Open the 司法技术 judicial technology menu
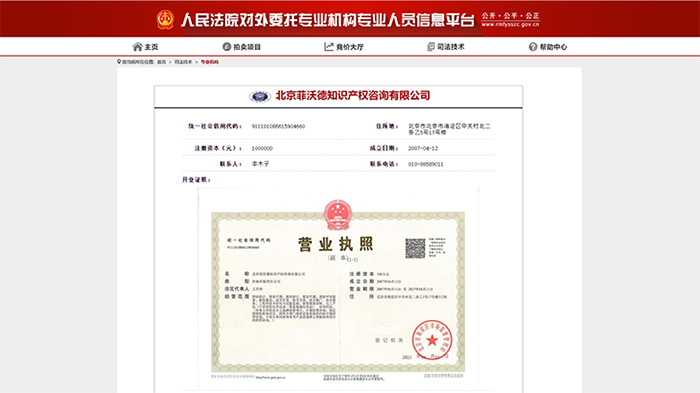This screenshot has width=700, height=393. pyautogui.click(x=446, y=47)
